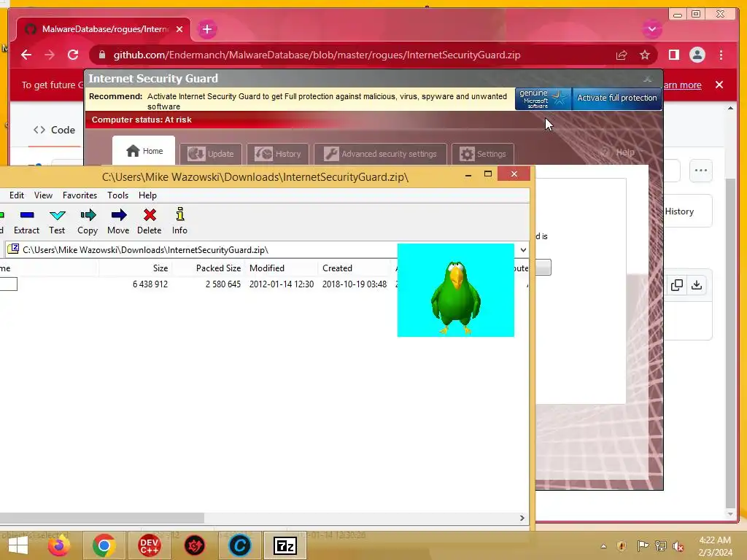Click the Learn more link in Chrome bar
This screenshot has width=747, height=560.
tap(682, 85)
